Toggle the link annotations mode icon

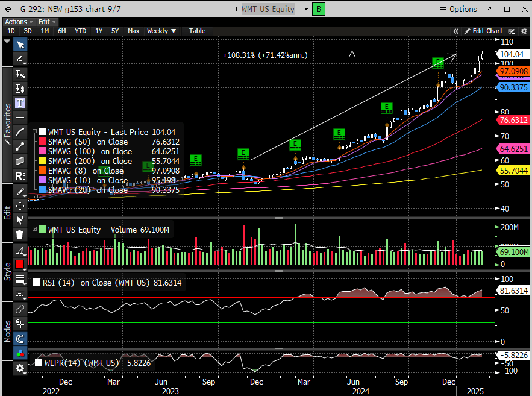(x=20, y=309)
